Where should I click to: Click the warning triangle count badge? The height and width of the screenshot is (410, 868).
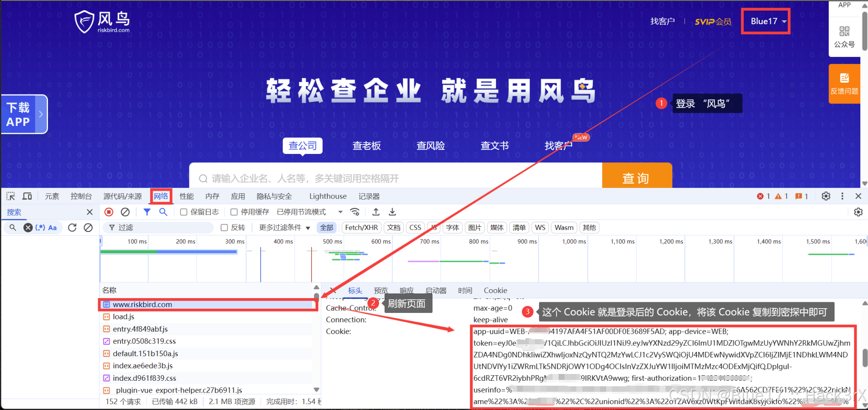(781, 196)
